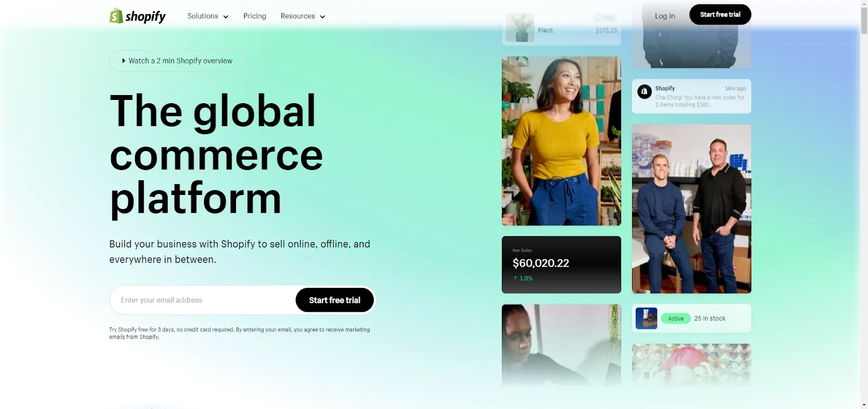The height and width of the screenshot is (409, 868).
Task: Watch a 2 min Shopify overview
Action: click(x=177, y=61)
